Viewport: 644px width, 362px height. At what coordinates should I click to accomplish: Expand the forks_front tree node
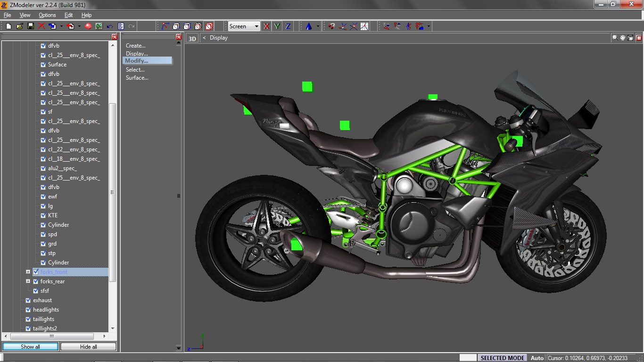click(x=28, y=272)
